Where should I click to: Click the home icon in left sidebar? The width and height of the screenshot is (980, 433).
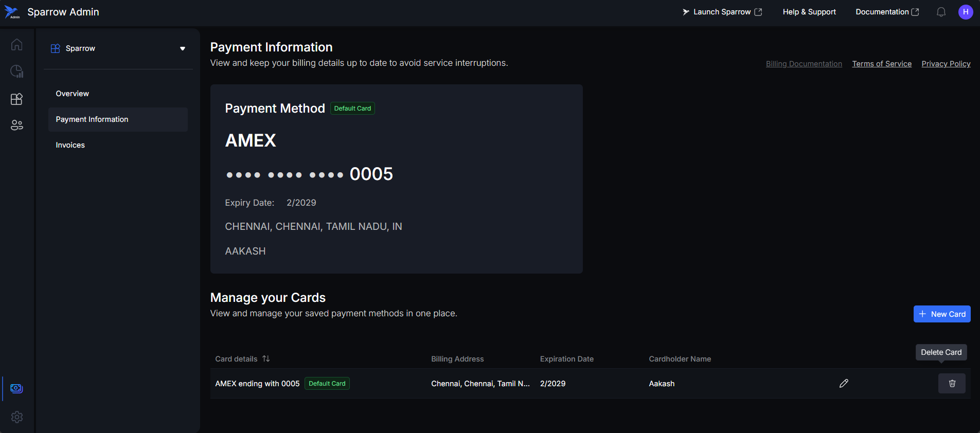point(17,45)
